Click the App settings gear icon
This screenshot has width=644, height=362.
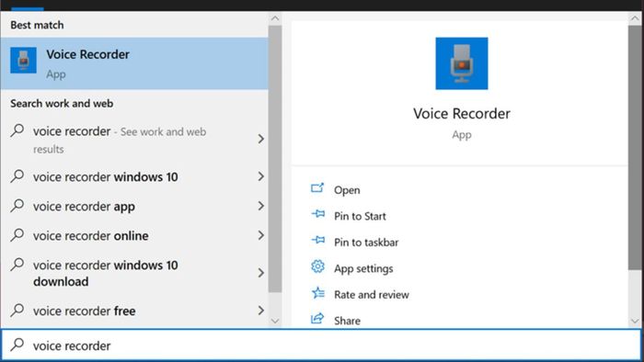click(317, 266)
